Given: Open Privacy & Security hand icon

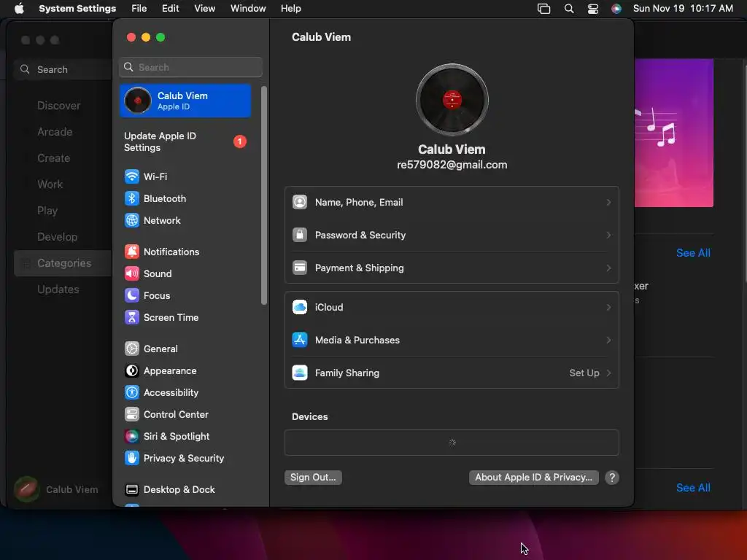Looking at the screenshot, I should pos(132,459).
